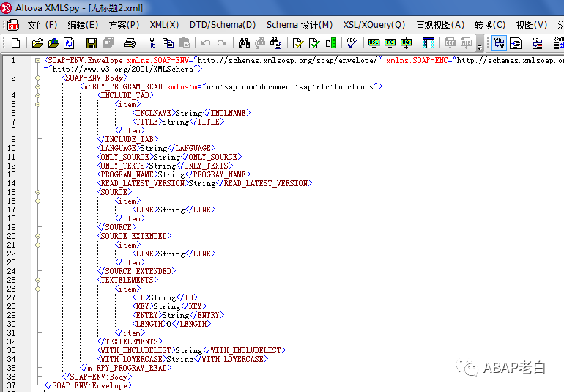Viewport: 564px width, 392px height.
Task: Collapse the INCLUDE_TAB node on line 4
Action: tap(38, 95)
